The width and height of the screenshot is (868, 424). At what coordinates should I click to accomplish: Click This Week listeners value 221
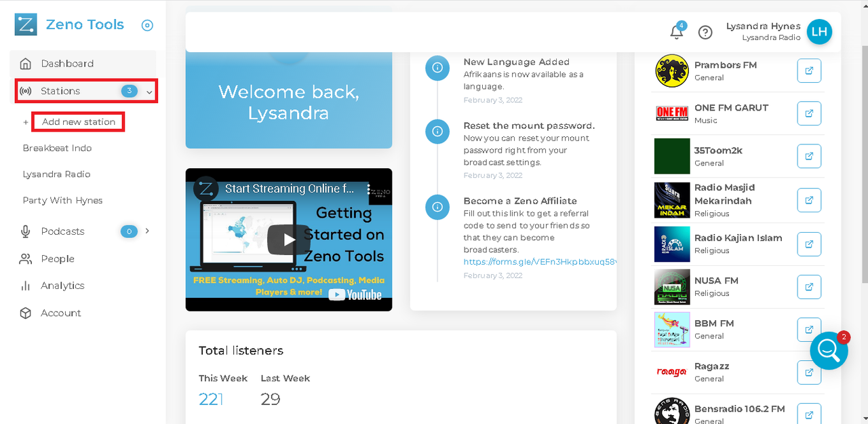click(x=211, y=400)
